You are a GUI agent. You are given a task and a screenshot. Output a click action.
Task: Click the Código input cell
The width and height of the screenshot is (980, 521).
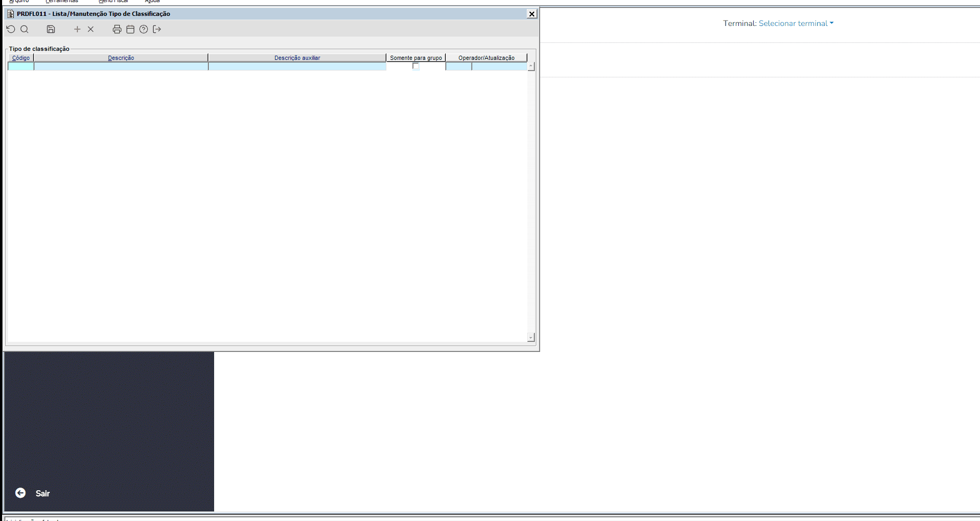click(x=21, y=66)
